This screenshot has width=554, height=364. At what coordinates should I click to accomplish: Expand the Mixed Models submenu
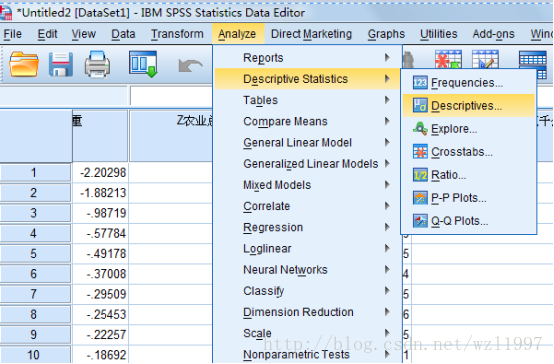(x=308, y=185)
